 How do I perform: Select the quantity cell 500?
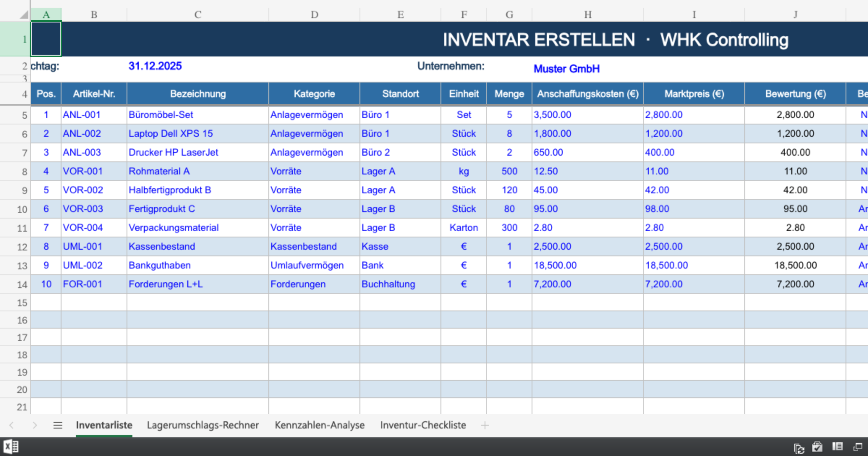point(509,171)
